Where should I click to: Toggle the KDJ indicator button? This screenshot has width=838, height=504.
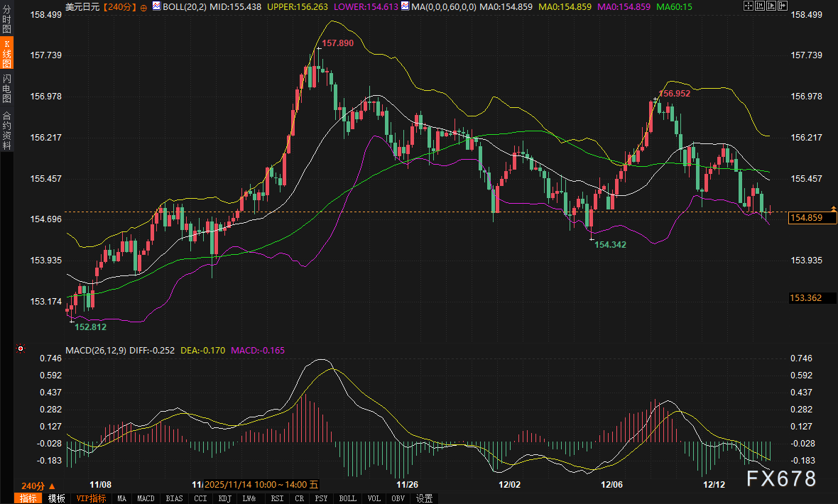click(224, 498)
